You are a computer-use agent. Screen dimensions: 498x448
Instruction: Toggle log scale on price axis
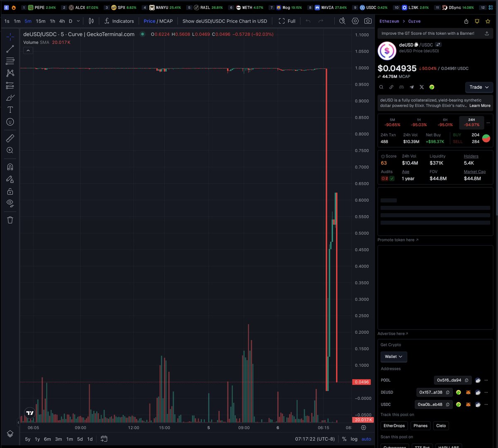(x=354, y=439)
